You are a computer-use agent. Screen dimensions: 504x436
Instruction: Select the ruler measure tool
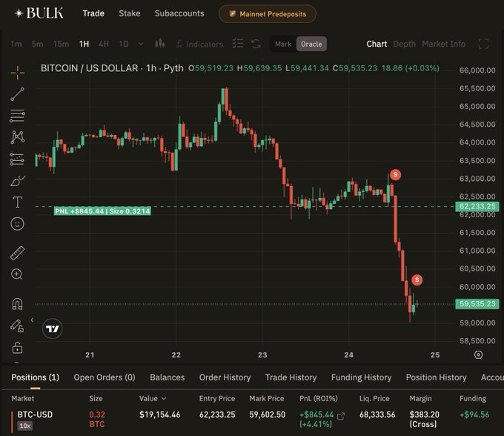[17, 253]
